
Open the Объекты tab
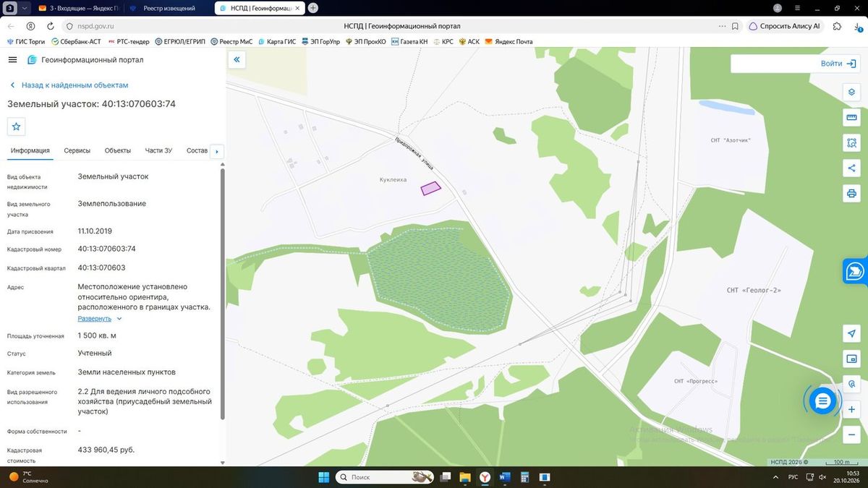pyautogui.click(x=118, y=150)
